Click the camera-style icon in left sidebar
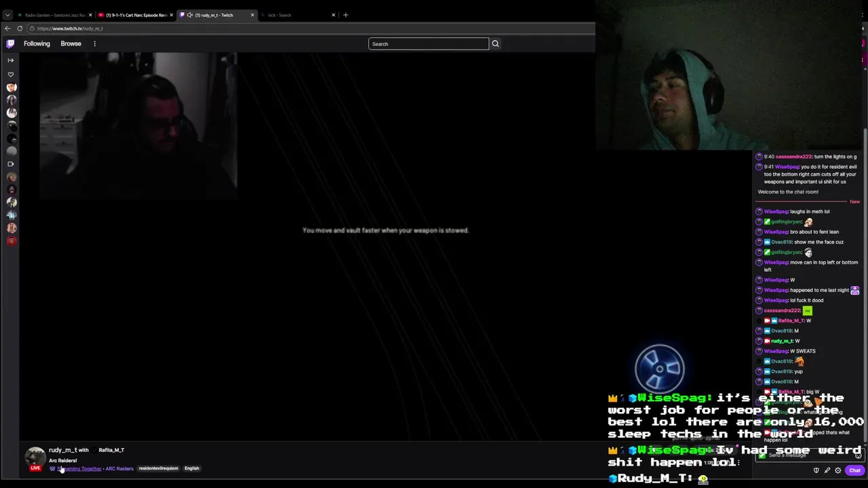This screenshot has height=488, width=868. [10, 164]
